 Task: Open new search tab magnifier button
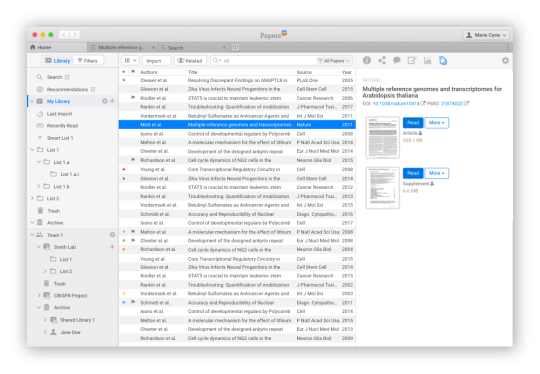pyautogui.click(x=235, y=47)
